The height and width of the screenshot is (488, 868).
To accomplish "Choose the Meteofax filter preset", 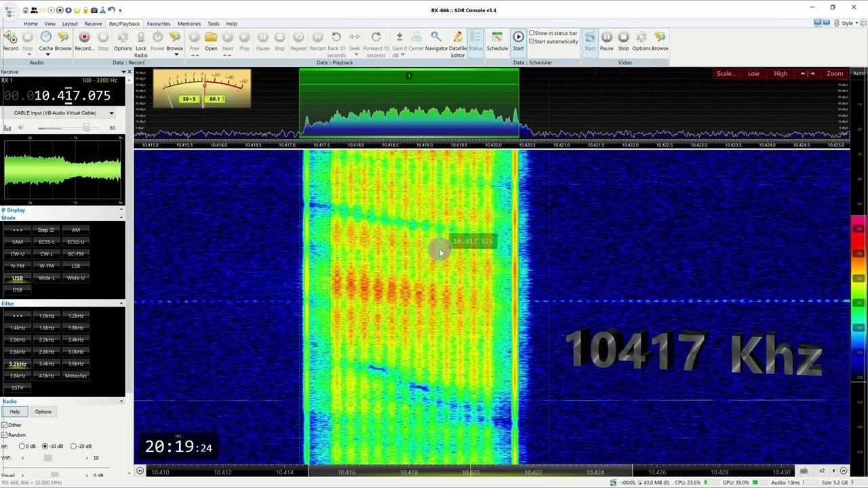I will pos(76,375).
